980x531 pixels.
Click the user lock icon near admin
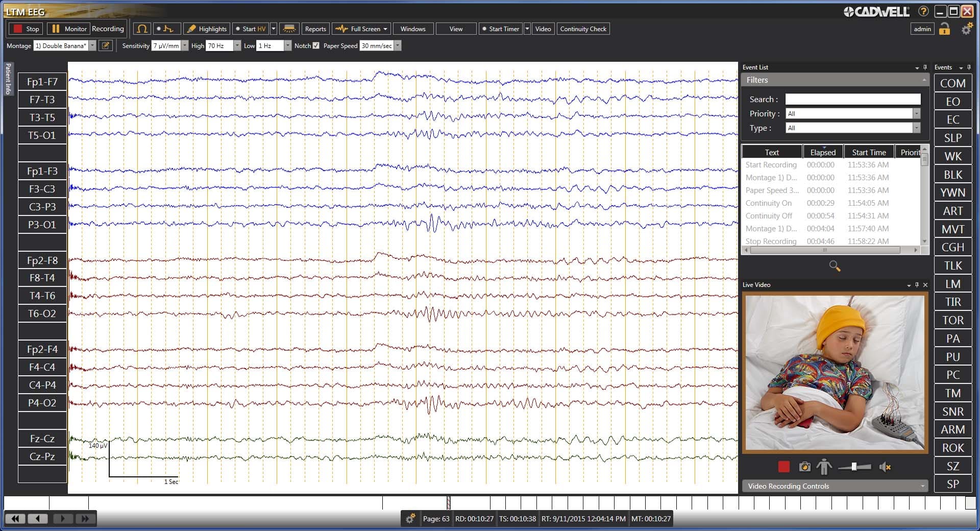click(x=945, y=29)
